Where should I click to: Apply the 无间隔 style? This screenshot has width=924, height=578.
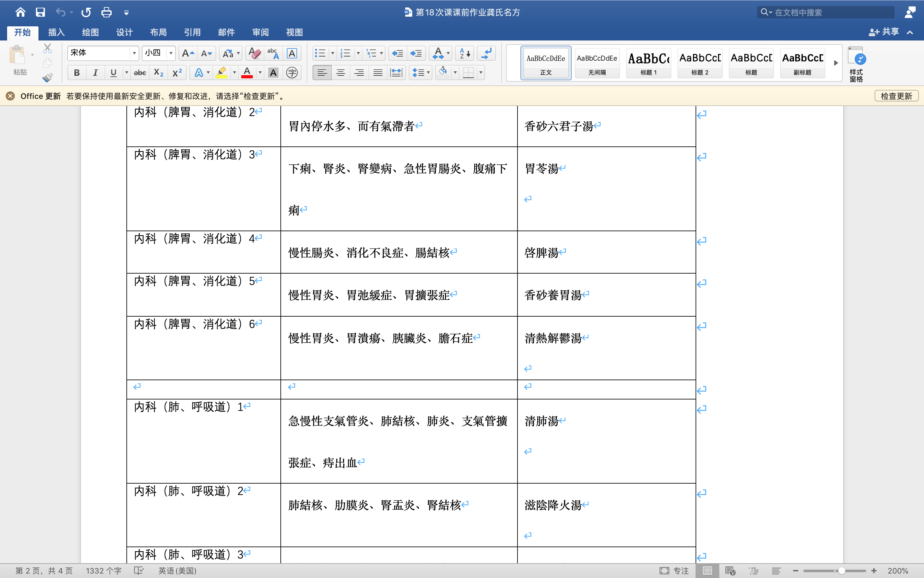click(x=597, y=63)
